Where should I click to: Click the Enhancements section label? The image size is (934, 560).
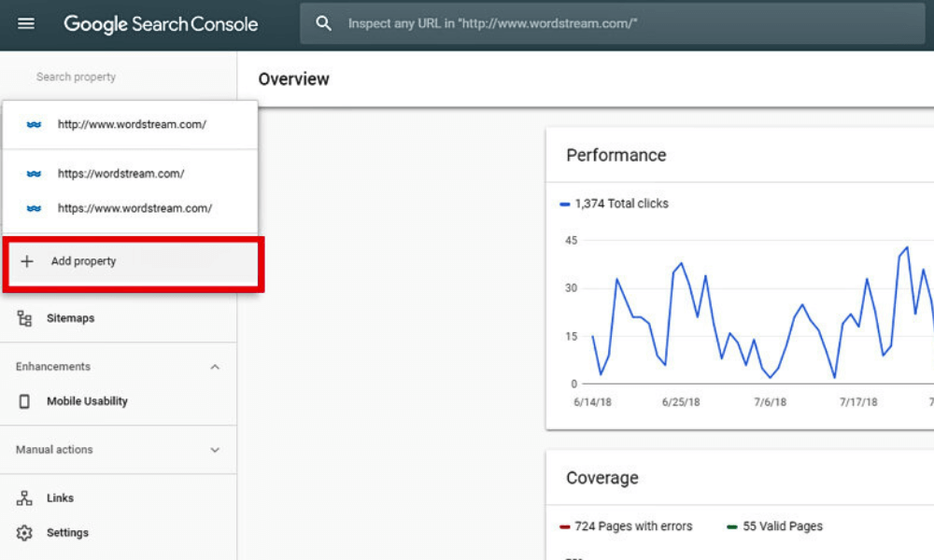[x=53, y=367]
